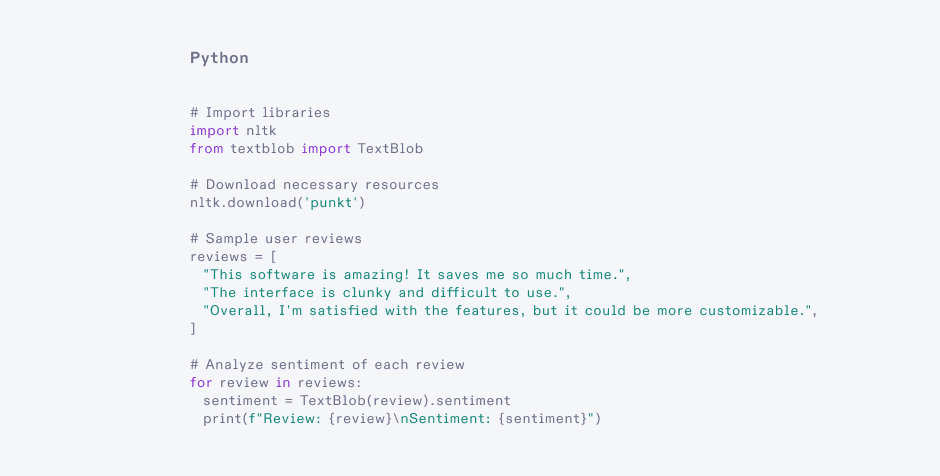The image size is (940, 476).
Task: Click the "for" keyword in the loop
Action: [x=201, y=382]
